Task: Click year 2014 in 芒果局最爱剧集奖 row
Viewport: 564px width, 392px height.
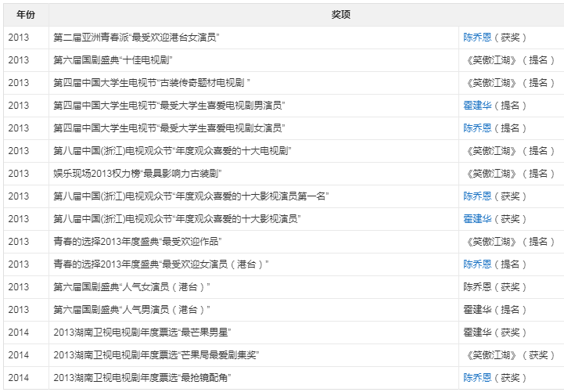Action: click(18, 355)
